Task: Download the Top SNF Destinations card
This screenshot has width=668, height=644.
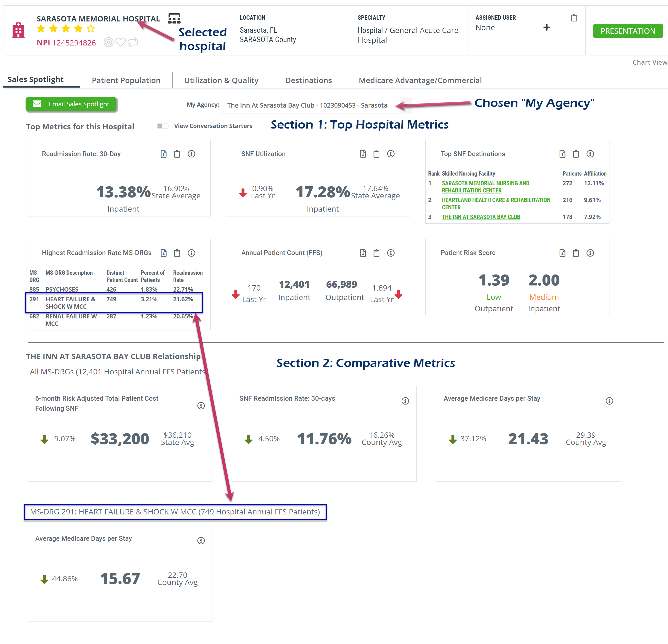Action: pos(562,154)
